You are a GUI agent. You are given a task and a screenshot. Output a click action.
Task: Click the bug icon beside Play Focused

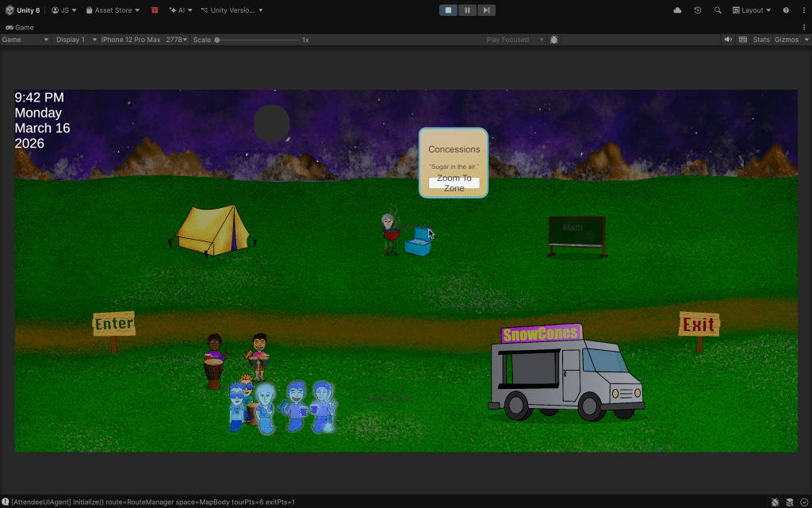553,40
